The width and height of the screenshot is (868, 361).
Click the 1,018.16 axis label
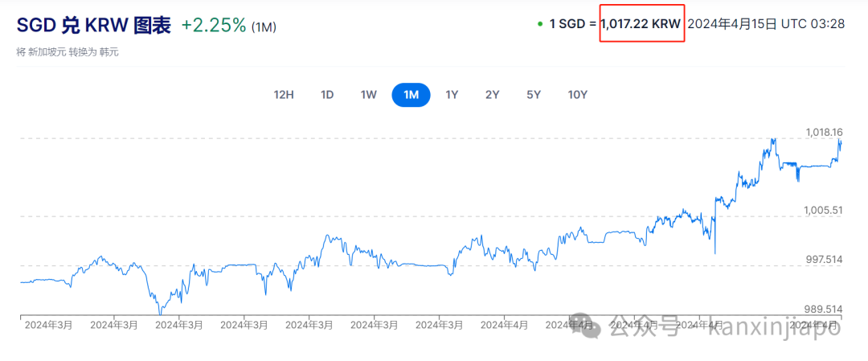click(823, 133)
